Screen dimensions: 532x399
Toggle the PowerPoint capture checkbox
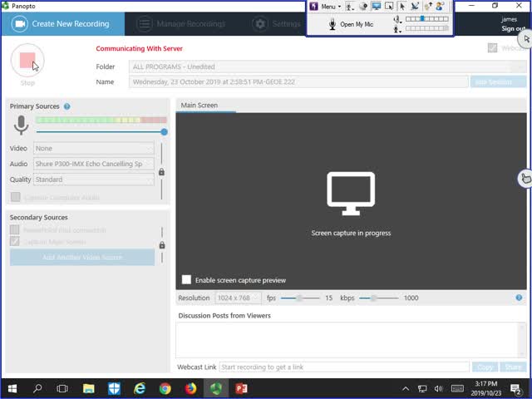15,229
